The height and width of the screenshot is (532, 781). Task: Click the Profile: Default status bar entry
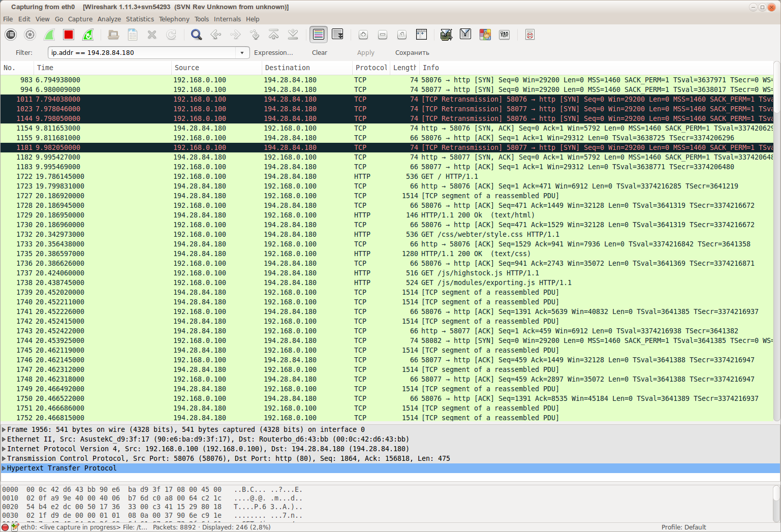pos(683,527)
